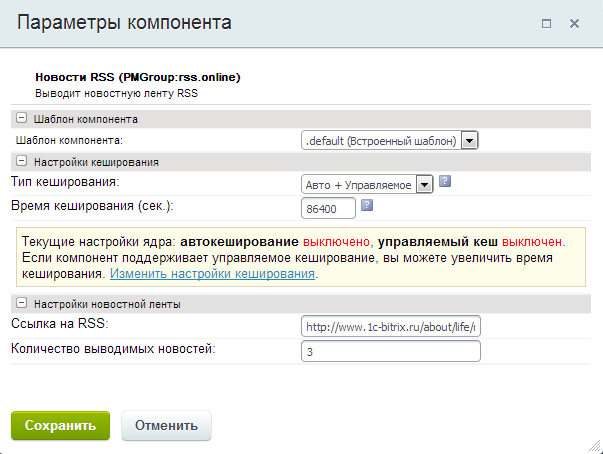Click the number of news items field
This screenshot has width=603, height=454.
(391, 351)
